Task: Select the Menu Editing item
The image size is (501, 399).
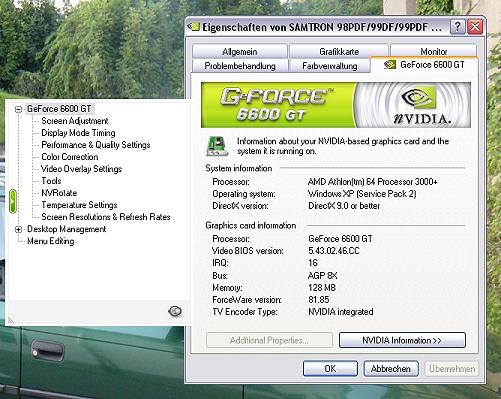Action: pos(51,241)
